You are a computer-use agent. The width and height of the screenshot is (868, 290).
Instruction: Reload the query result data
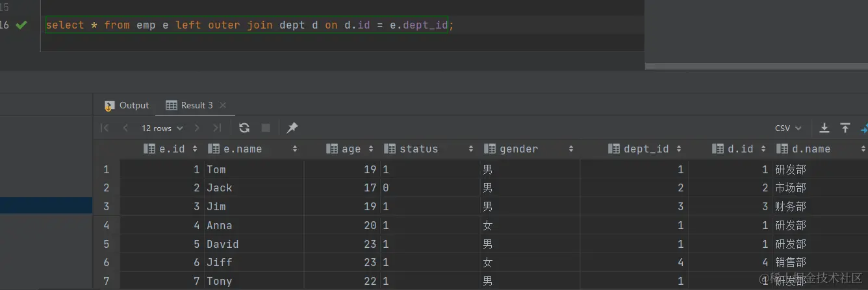pyautogui.click(x=244, y=128)
